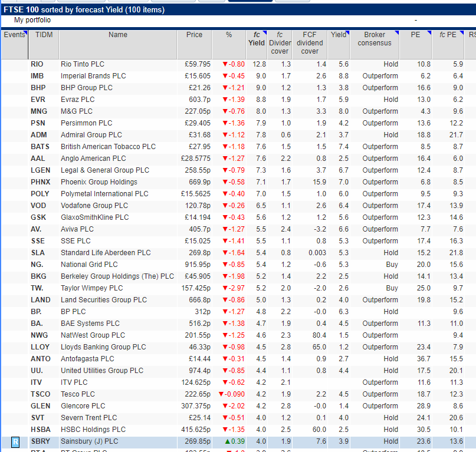Open the My portfolio link
This screenshot has width=476, height=452.
pos(32,20)
